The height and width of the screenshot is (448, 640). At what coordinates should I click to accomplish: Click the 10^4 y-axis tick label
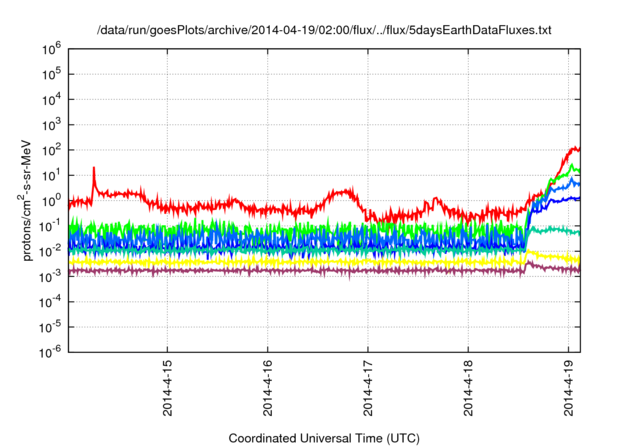pyautogui.click(x=51, y=100)
